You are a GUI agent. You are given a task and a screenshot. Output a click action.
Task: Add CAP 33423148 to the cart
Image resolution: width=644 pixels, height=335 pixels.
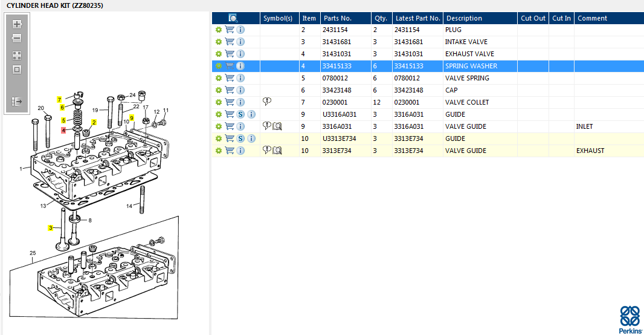(x=230, y=90)
